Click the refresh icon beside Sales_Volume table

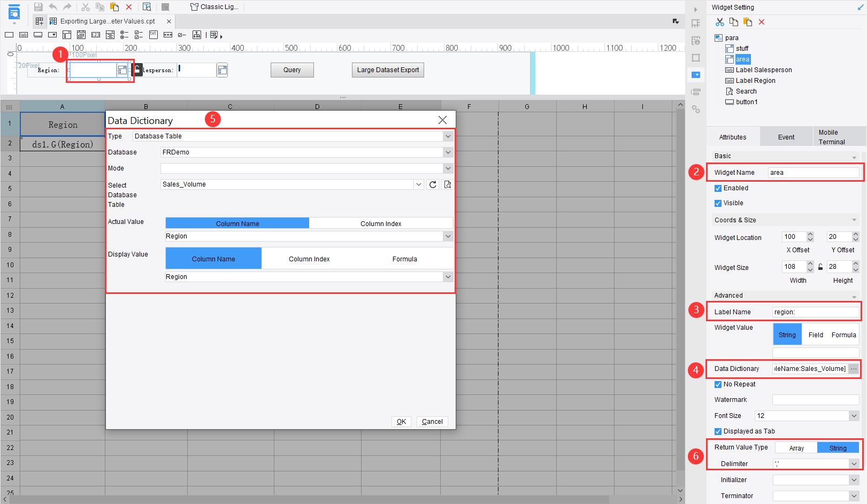click(x=433, y=184)
